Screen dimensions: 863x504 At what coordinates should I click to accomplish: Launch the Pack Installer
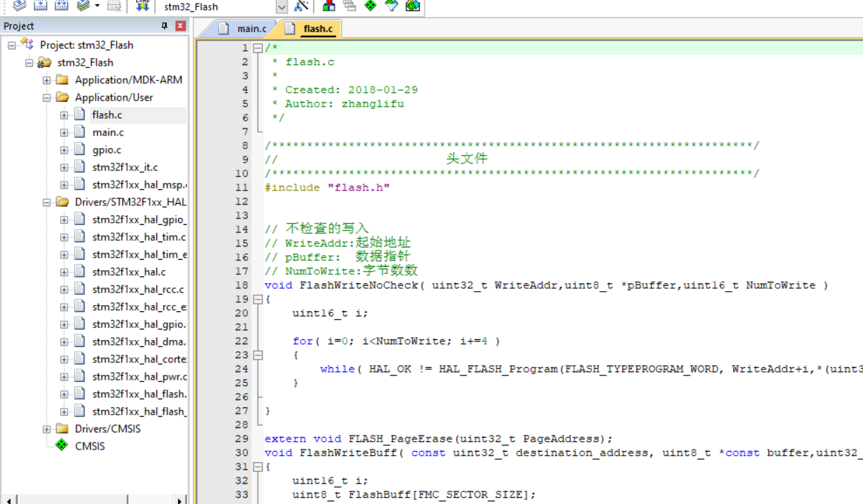[x=412, y=6]
